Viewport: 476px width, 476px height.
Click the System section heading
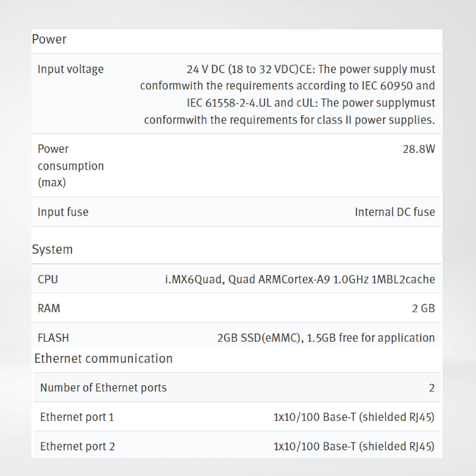tap(52, 249)
